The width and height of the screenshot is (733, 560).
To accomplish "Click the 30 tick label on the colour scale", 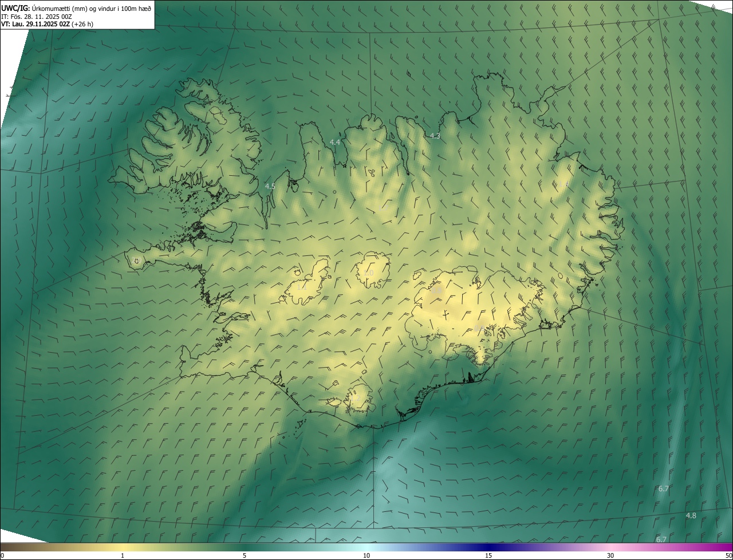I will point(610,555).
